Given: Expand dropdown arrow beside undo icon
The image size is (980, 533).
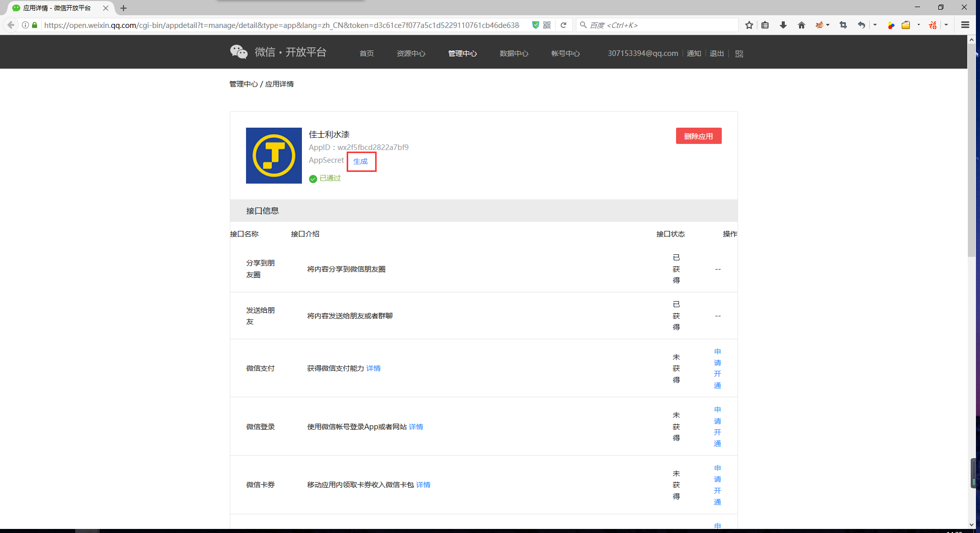Looking at the screenshot, I should point(875,25).
